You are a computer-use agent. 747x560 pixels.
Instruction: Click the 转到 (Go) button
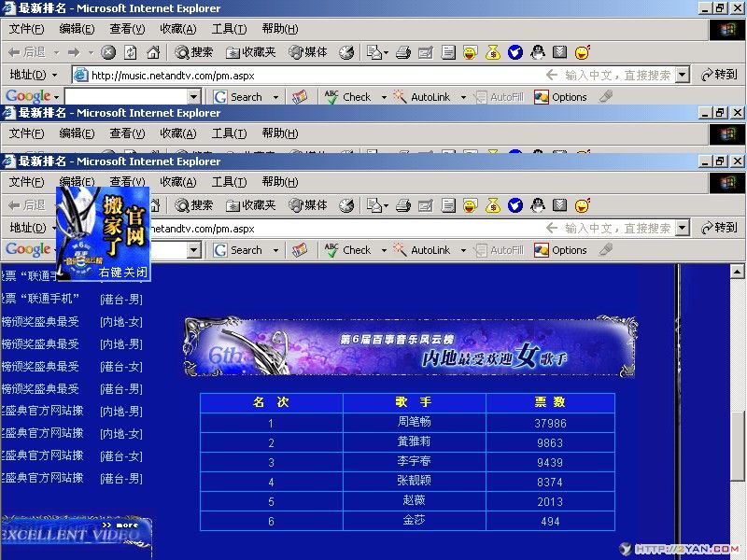coord(721,227)
